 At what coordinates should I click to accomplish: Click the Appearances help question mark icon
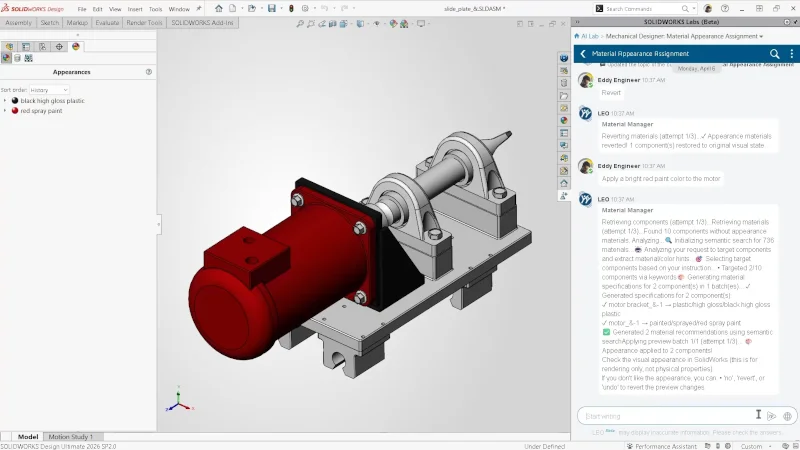149,72
